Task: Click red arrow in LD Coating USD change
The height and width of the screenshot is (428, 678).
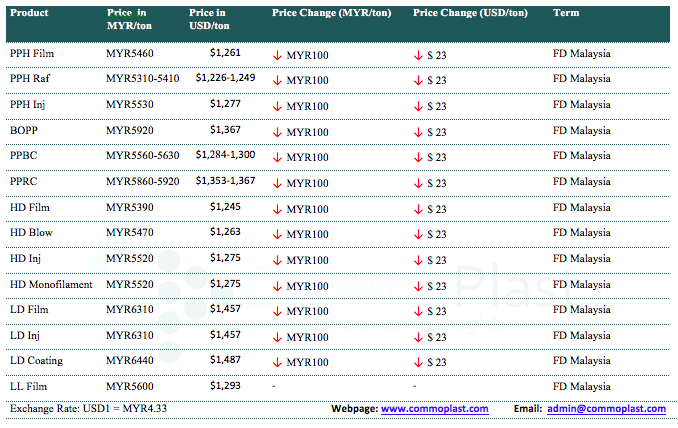Action: (418, 362)
